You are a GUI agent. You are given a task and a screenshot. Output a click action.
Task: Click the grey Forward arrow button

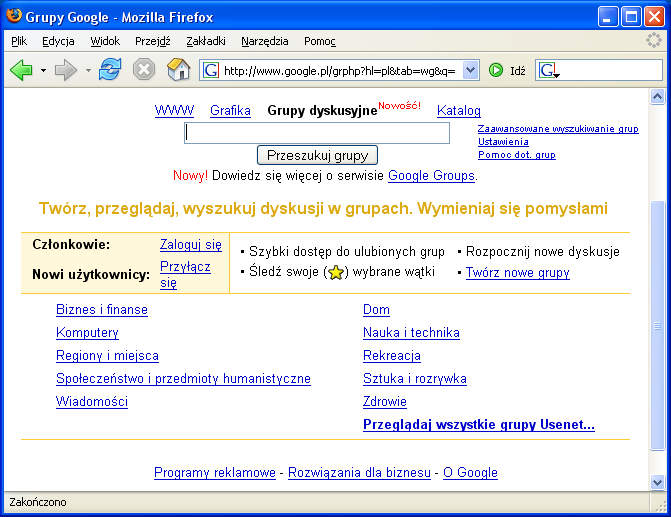coord(66,70)
